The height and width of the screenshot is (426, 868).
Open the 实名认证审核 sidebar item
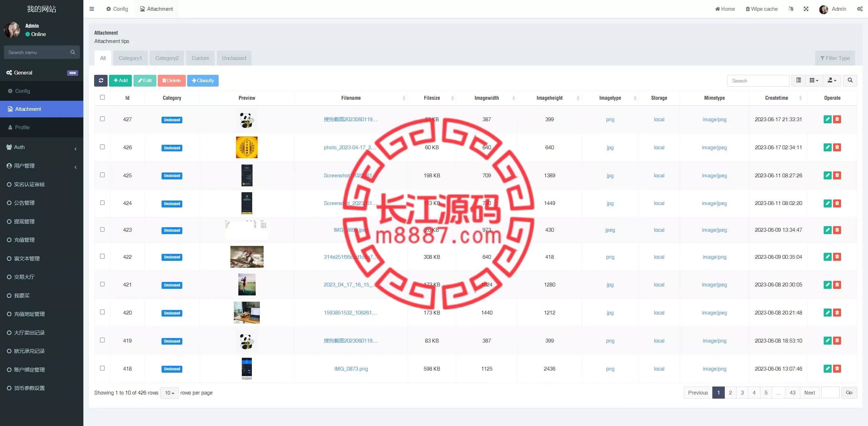click(x=42, y=185)
